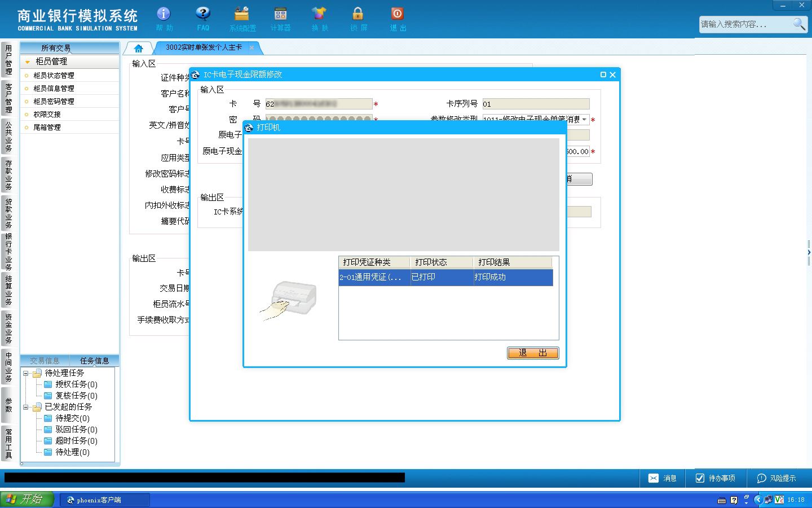Viewport: 812px width, 508px height.
Task: Click the red 退出 icon in top toolbar
Action: 398,19
